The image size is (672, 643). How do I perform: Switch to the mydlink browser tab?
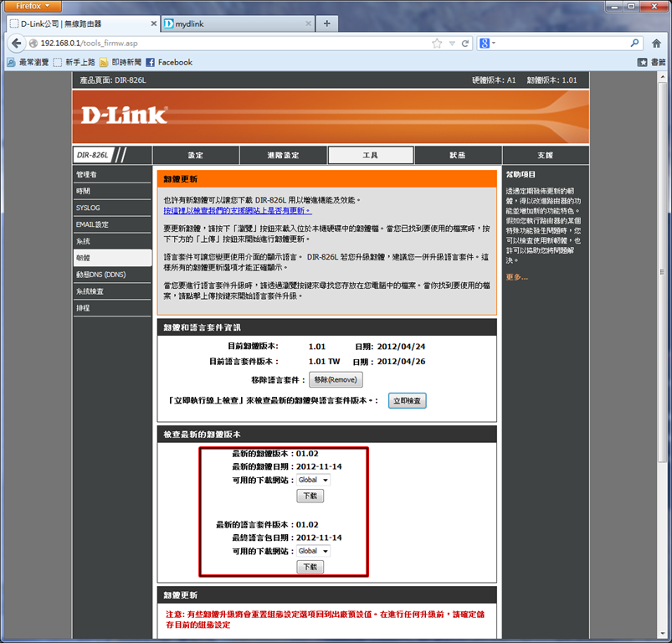(x=239, y=23)
